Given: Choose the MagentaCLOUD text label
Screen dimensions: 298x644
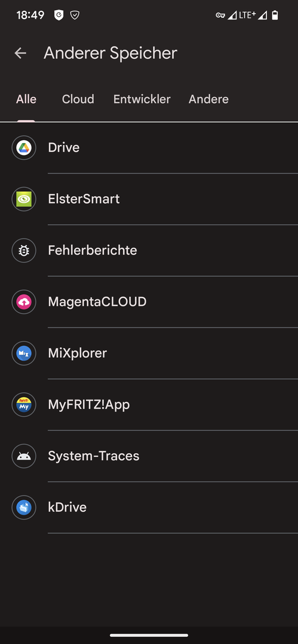Looking at the screenshot, I should pyautogui.click(x=97, y=302).
